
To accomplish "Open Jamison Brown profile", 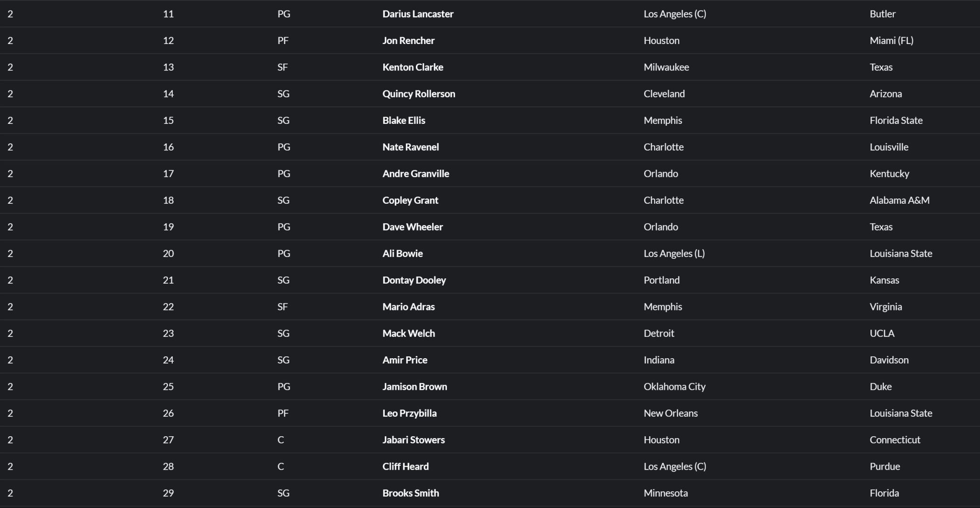I will [414, 387].
